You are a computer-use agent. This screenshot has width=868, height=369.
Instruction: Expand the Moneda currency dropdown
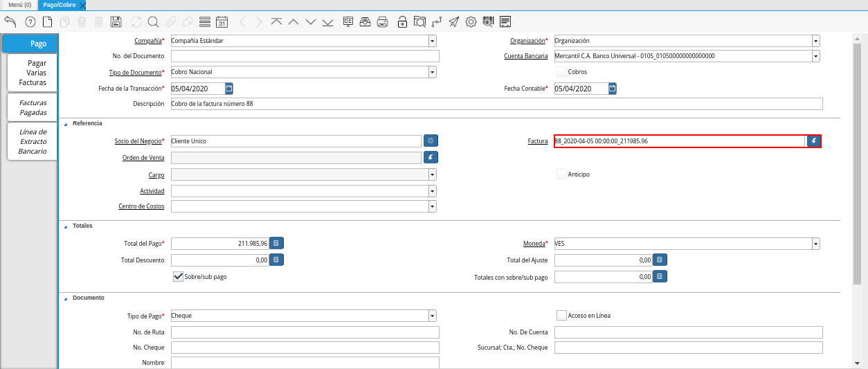pyautogui.click(x=815, y=244)
